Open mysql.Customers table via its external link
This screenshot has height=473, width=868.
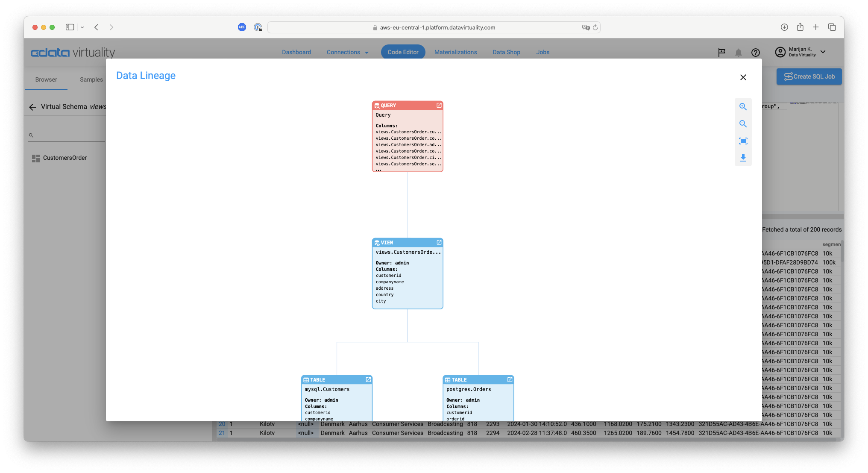[x=368, y=379]
